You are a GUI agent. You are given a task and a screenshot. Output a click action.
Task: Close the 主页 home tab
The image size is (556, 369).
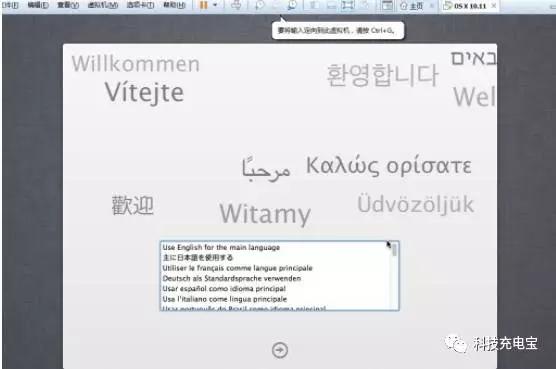click(x=432, y=6)
